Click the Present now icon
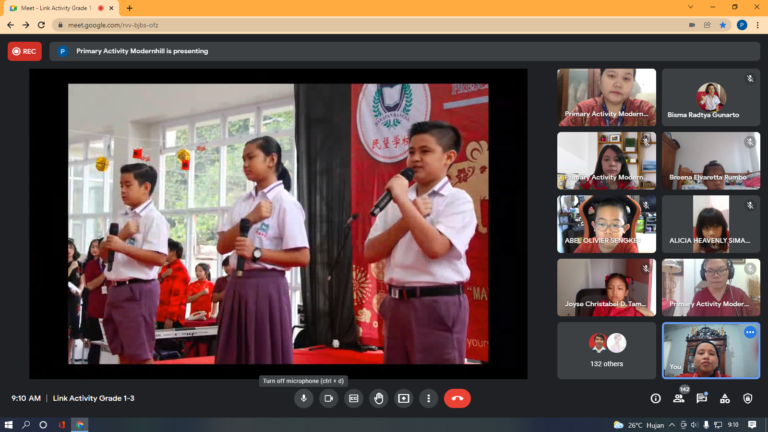 click(403, 398)
